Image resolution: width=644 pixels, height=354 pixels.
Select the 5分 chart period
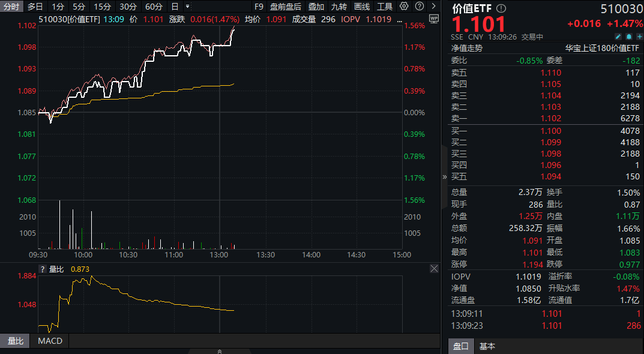pos(79,7)
